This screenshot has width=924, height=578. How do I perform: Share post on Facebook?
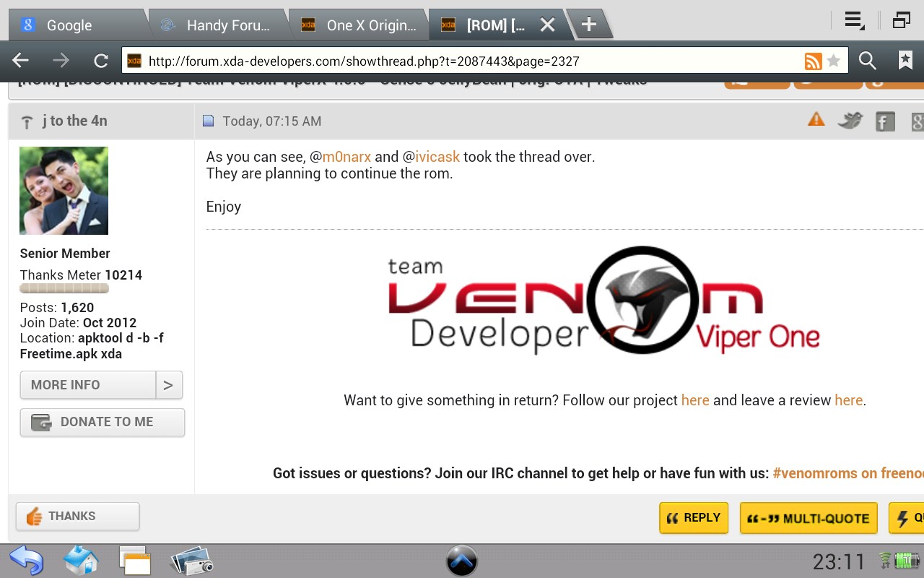click(885, 121)
